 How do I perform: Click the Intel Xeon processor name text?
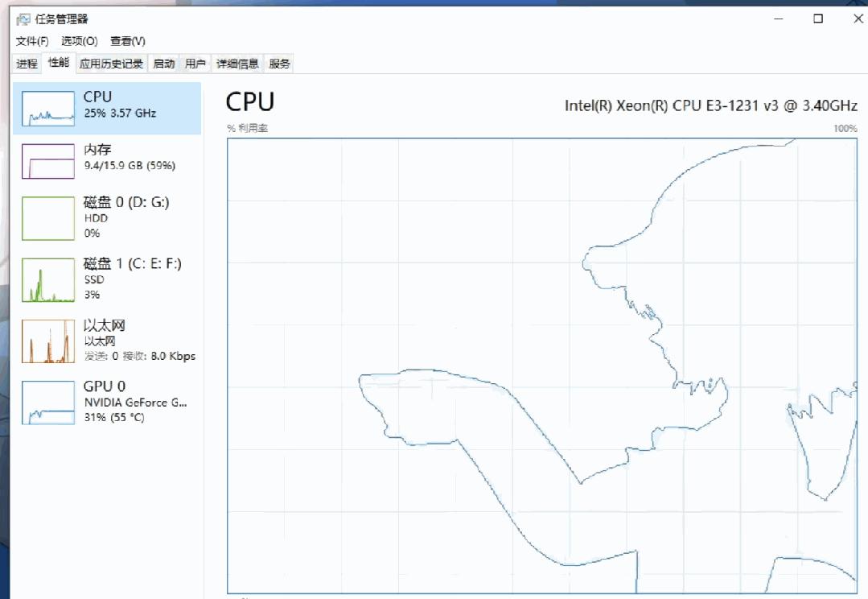click(710, 105)
